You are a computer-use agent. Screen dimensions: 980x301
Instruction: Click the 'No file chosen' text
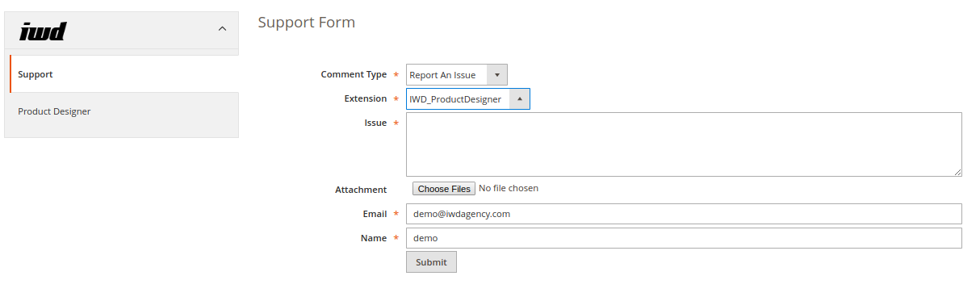pyautogui.click(x=509, y=188)
